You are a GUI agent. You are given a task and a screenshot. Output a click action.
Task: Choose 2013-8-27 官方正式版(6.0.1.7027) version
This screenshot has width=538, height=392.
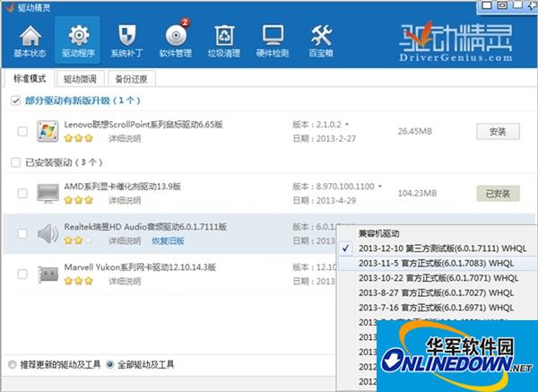(x=436, y=292)
